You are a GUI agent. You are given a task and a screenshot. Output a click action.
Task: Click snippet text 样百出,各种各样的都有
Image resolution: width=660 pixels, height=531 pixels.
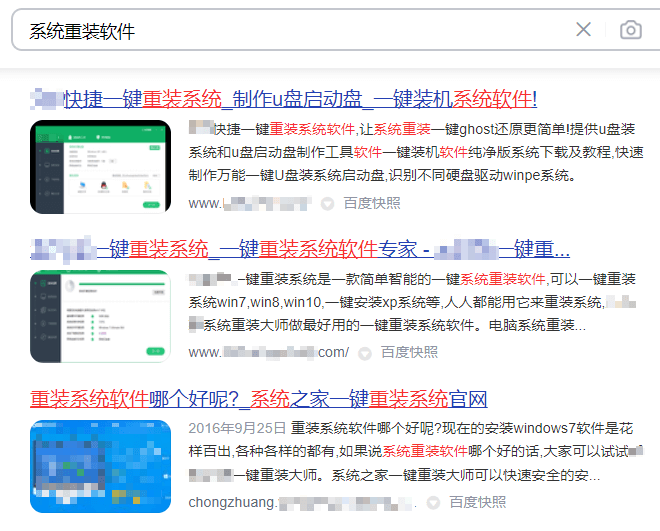pos(261,451)
